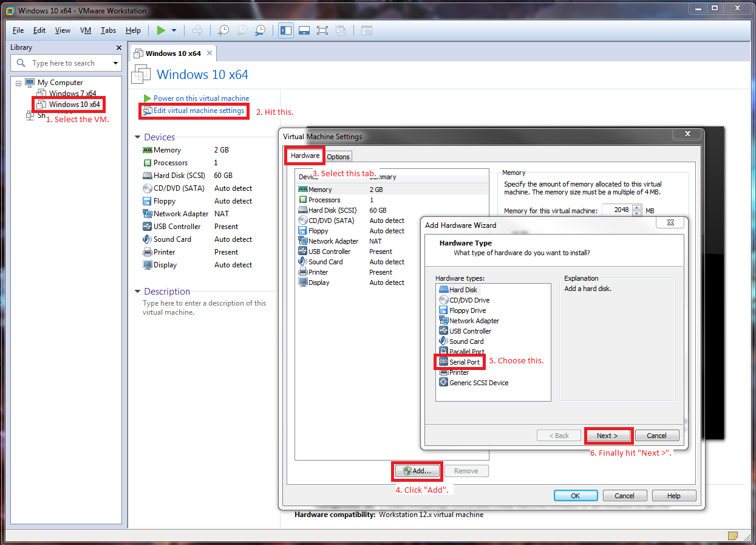Open the power options dropdown arrow in toolbar
Image resolution: width=756 pixels, height=545 pixels.
[174, 30]
